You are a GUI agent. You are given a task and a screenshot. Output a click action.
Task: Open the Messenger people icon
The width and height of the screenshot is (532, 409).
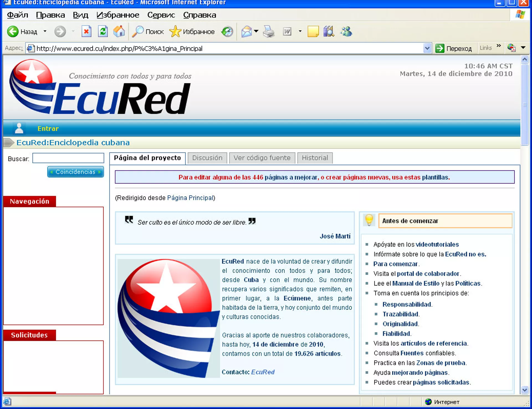click(346, 32)
